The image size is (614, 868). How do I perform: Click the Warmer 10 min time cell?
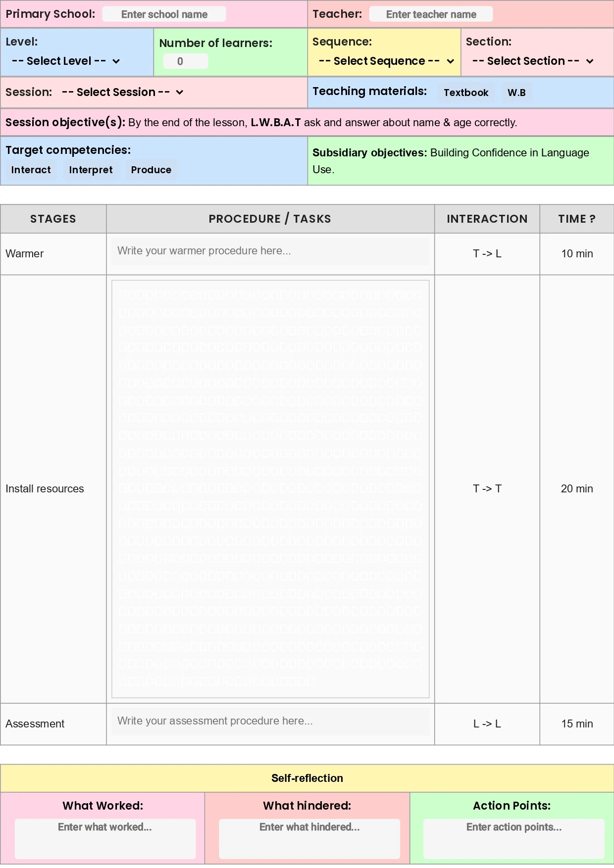click(577, 254)
